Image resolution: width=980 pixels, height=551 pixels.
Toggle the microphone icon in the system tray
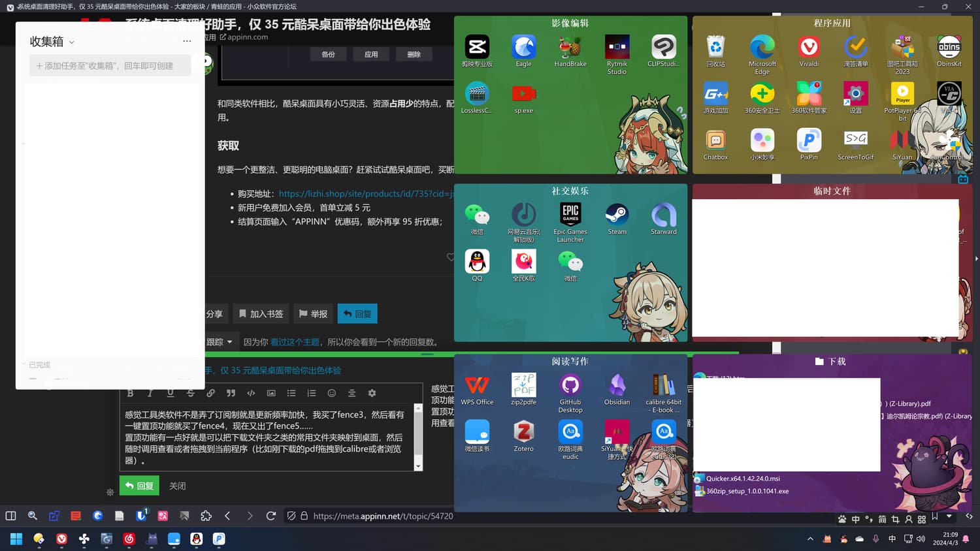tap(875, 539)
